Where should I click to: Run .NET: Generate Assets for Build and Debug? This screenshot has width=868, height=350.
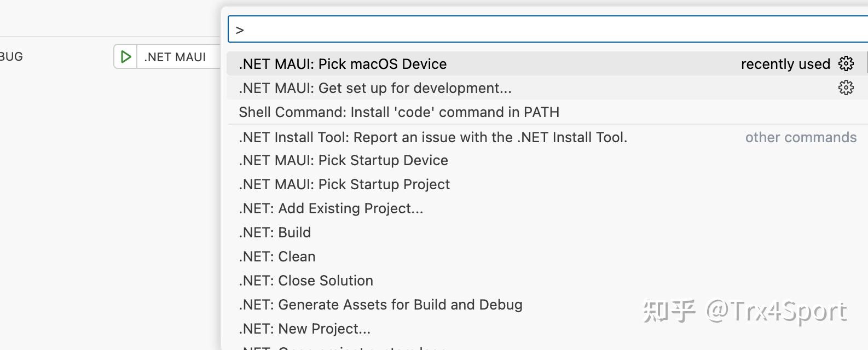380,305
